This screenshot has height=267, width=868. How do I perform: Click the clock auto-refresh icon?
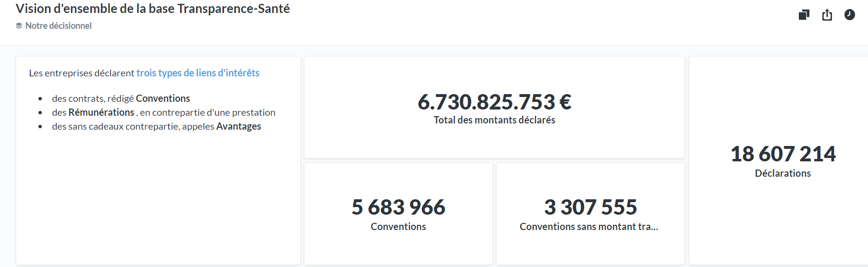coord(849,15)
